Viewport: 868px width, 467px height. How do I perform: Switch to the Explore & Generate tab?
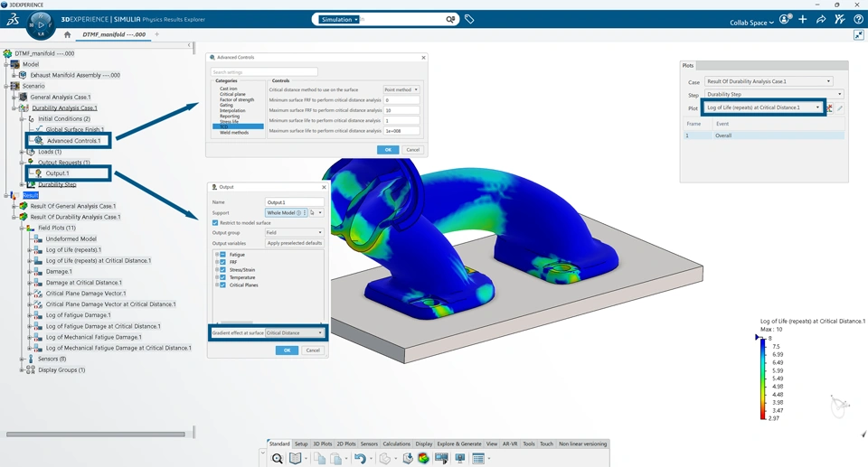coord(459,444)
